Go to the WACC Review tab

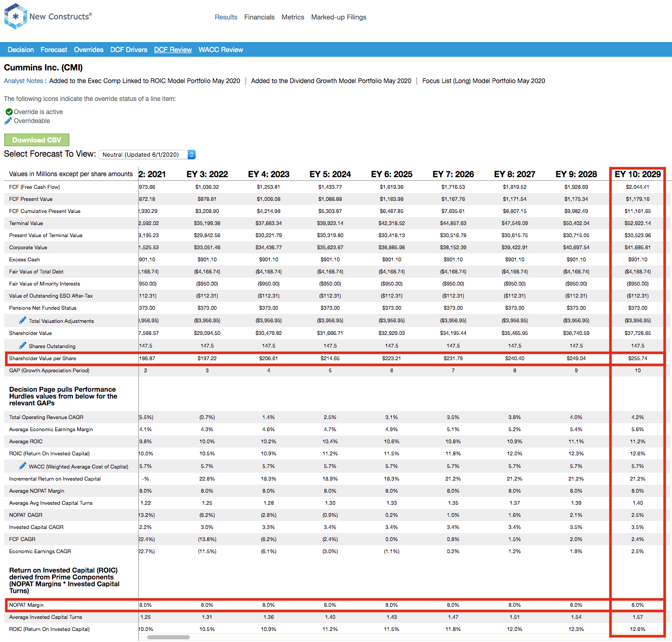[221, 50]
